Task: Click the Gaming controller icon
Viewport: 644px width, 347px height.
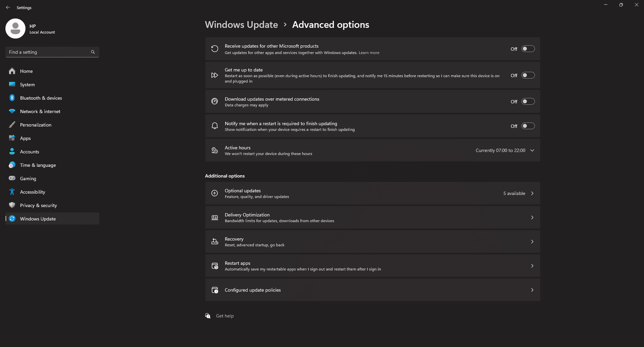Action: pos(12,178)
